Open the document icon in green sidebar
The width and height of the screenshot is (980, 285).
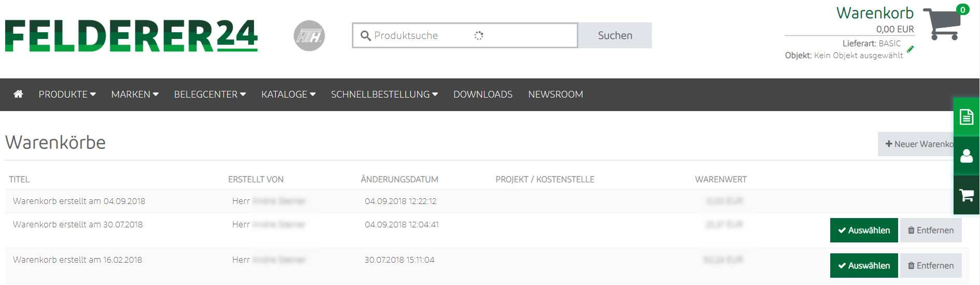point(967,117)
